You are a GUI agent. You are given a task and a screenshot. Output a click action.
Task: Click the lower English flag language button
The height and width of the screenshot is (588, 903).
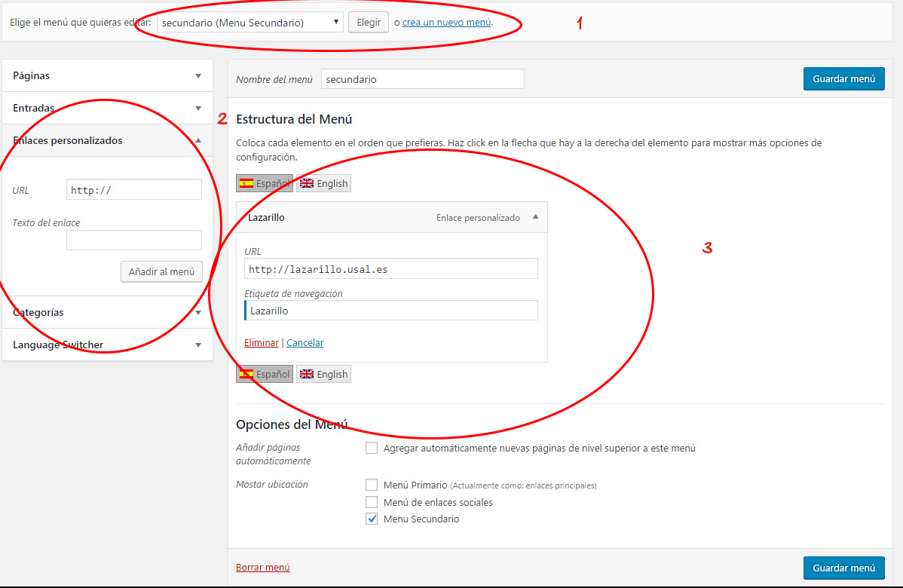[x=323, y=374]
